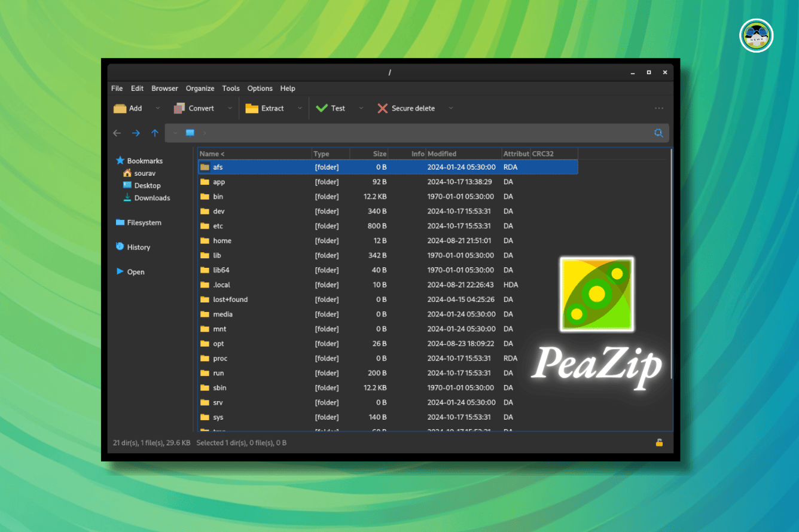Click the red Secure delete icon
This screenshot has width=799, height=532.
click(382, 108)
